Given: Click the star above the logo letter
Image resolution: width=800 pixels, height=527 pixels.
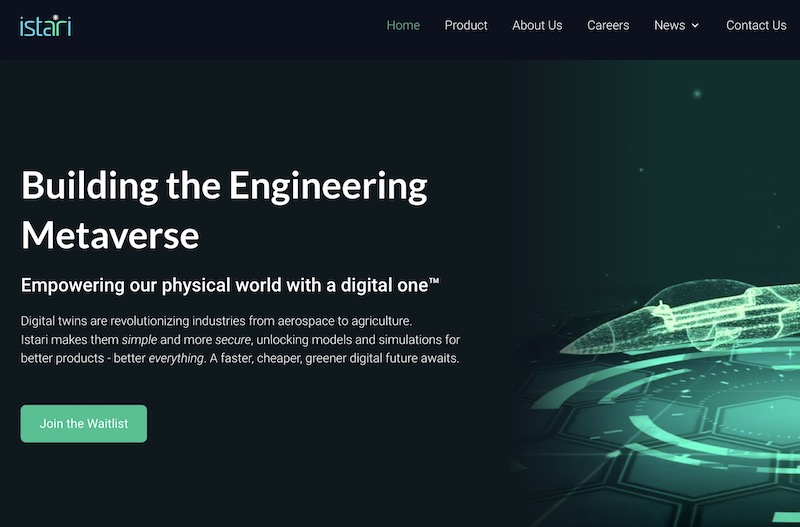Looking at the screenshot, I should [x=56, y=17].
